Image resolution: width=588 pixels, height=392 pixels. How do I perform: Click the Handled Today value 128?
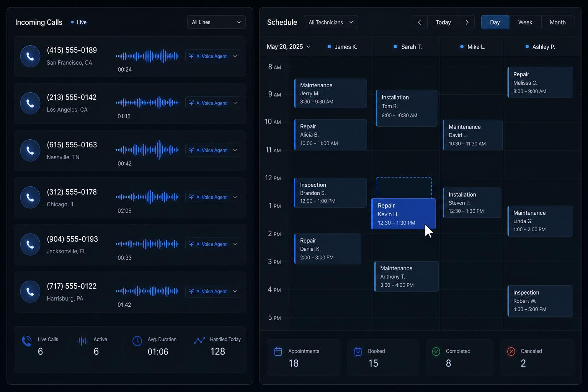(217, 351)
